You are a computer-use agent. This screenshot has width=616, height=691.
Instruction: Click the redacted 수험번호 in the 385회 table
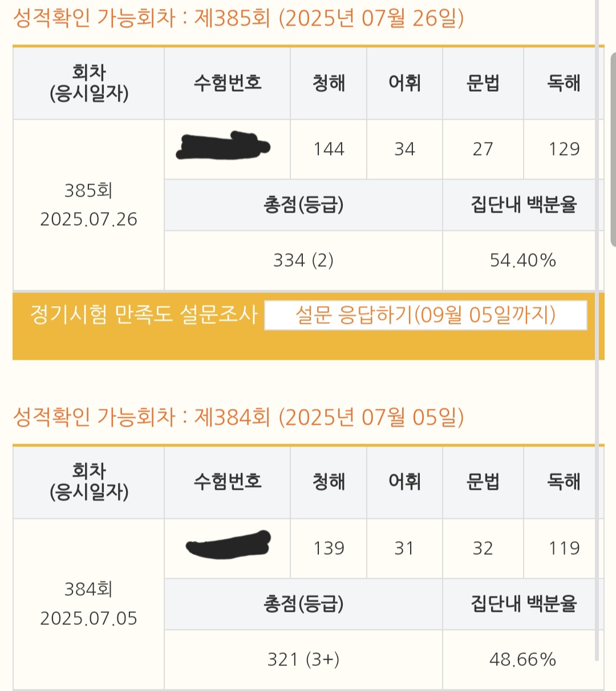pos(223,146)
